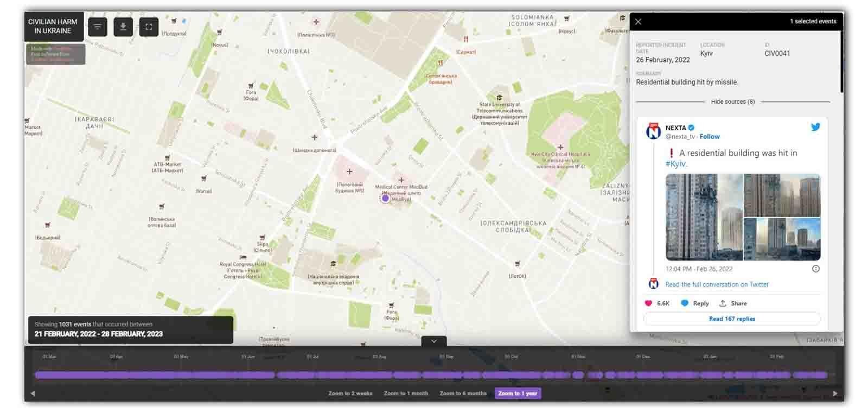Select Zoom to 1 year
The width and height of the screenshot is (868, 413).
pyautogui.click(x=518, y=393)
